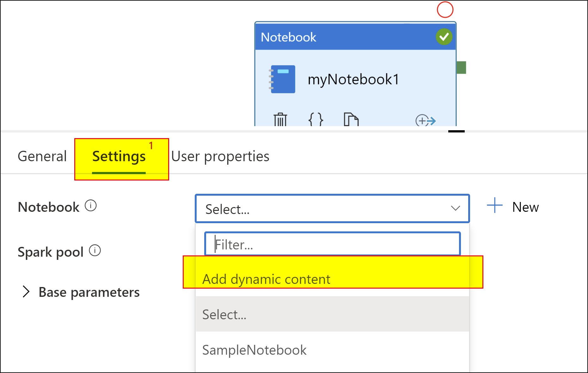The height and width of the screenshot is (373, 588).
Task: Click the plus icon beside New
Action: 494,205
